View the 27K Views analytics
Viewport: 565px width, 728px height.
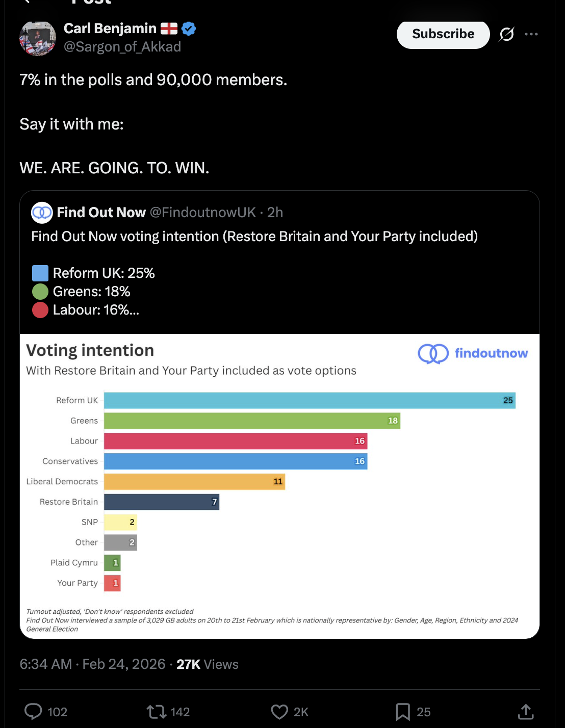[207, 664]
